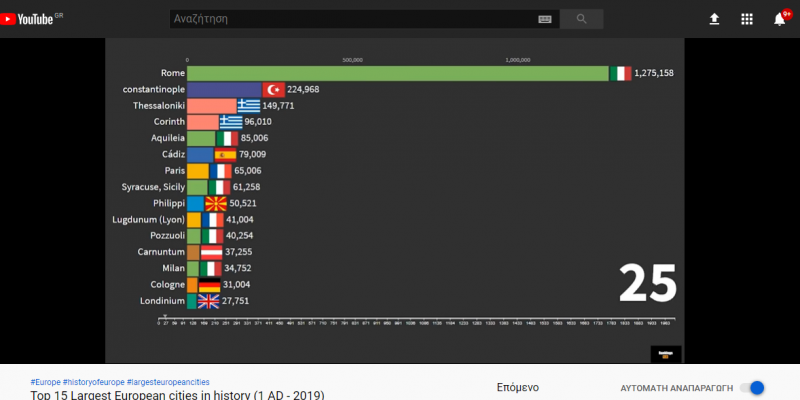This screenshot has height=400, width=800.
Task: Open the on-screen keyboard in search box
Action: click(545, 19)
